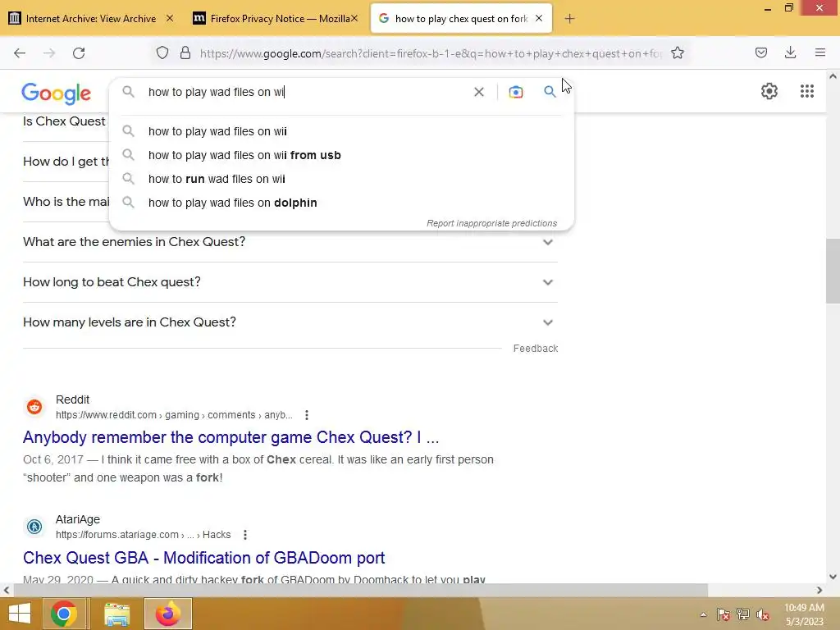Click the scroll-up arrow of the vertical scrollbar
This screenshot has width=840, height=630.
pos(833,76)
